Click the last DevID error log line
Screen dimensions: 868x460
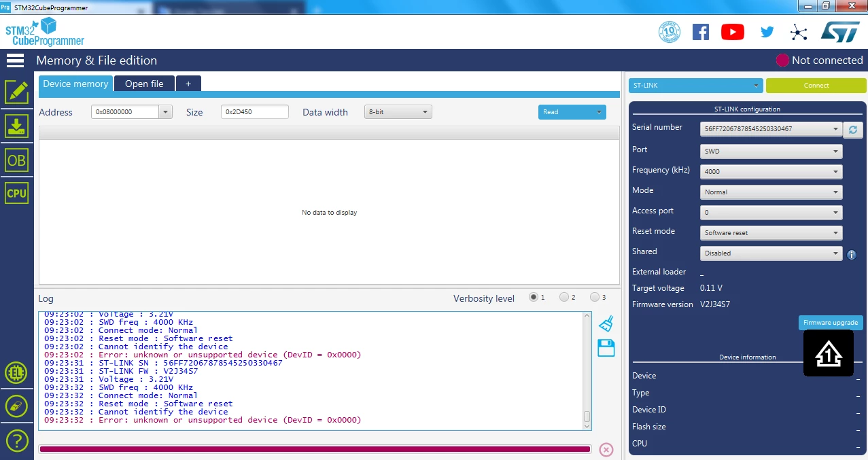coord(203,420)
